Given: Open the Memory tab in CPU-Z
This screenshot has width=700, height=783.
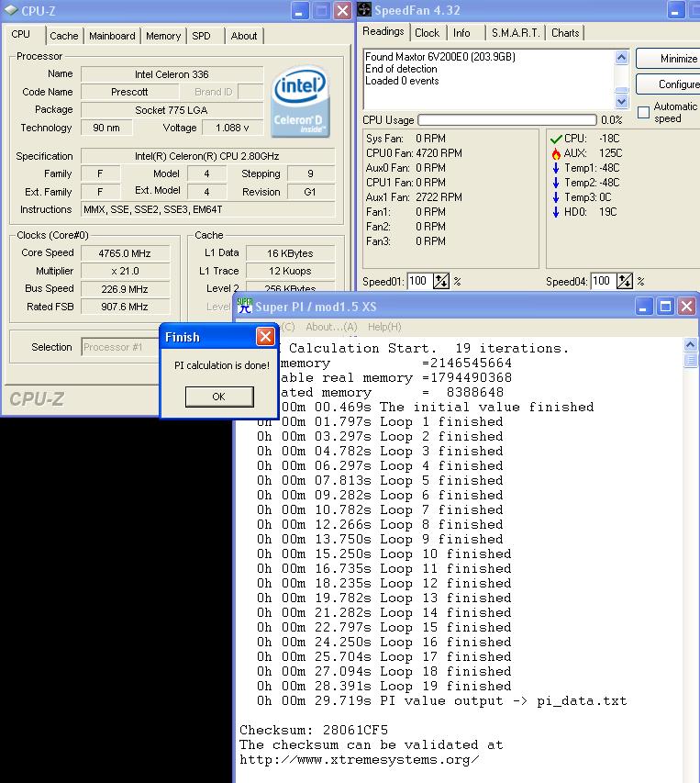Looking at the screenshot, I should click(163, 36).
